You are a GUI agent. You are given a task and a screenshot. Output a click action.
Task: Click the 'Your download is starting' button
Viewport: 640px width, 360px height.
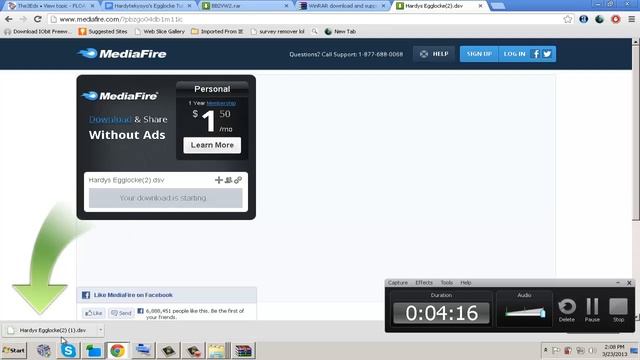coord(165,198)
